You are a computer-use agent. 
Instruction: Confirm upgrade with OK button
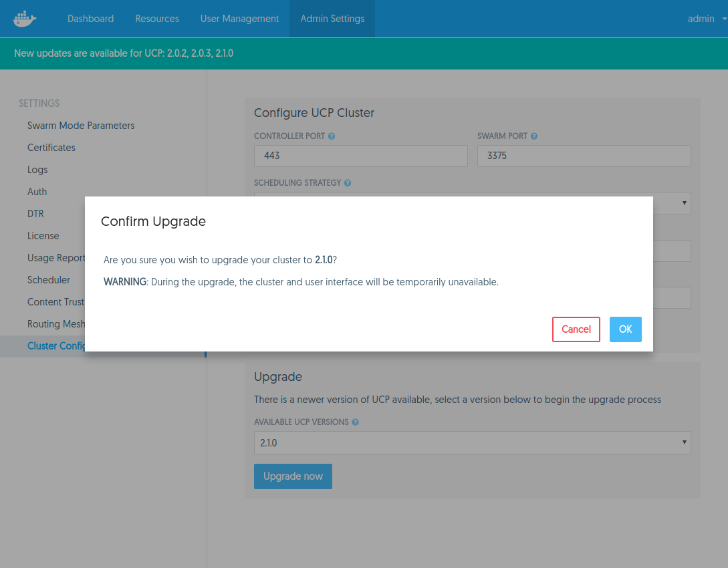(x=625, y=329)
